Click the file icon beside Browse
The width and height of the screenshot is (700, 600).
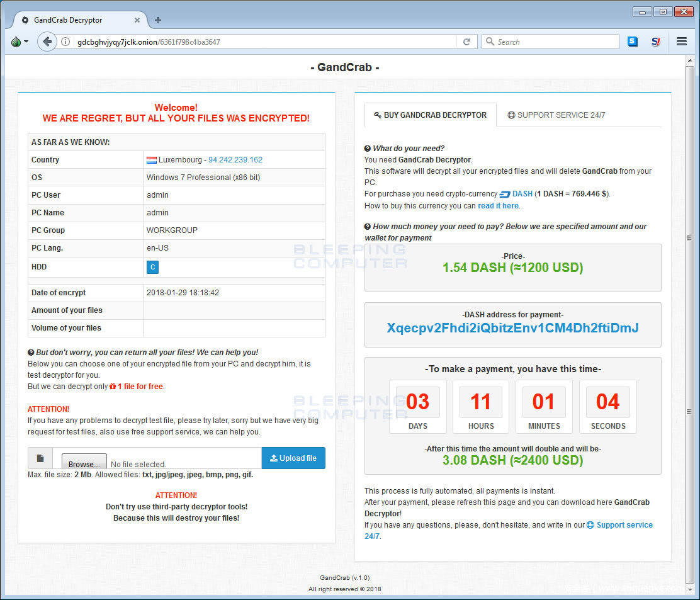(40, 458)
